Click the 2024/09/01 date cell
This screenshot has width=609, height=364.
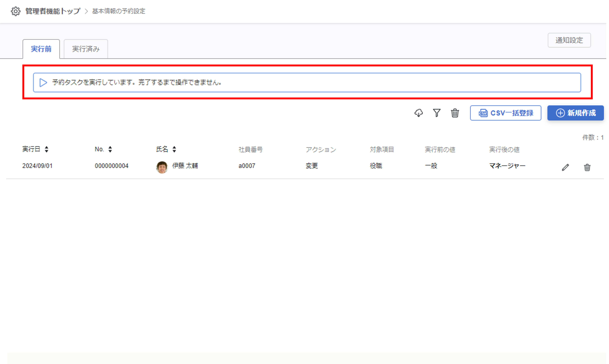coord(37,166)
